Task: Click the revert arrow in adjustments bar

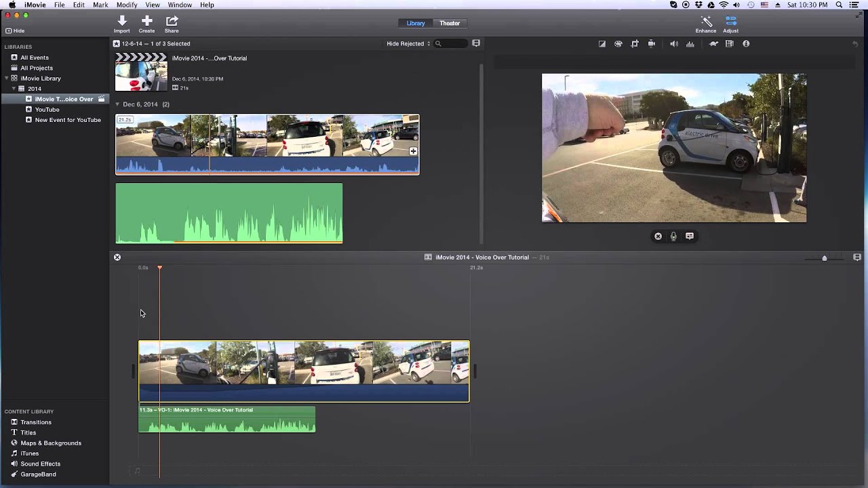Action: (855, 44)
